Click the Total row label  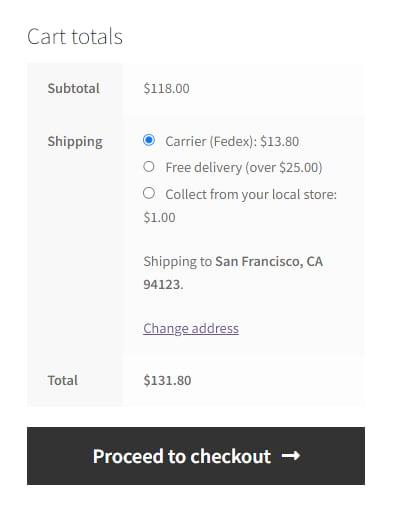click(63, 380)
